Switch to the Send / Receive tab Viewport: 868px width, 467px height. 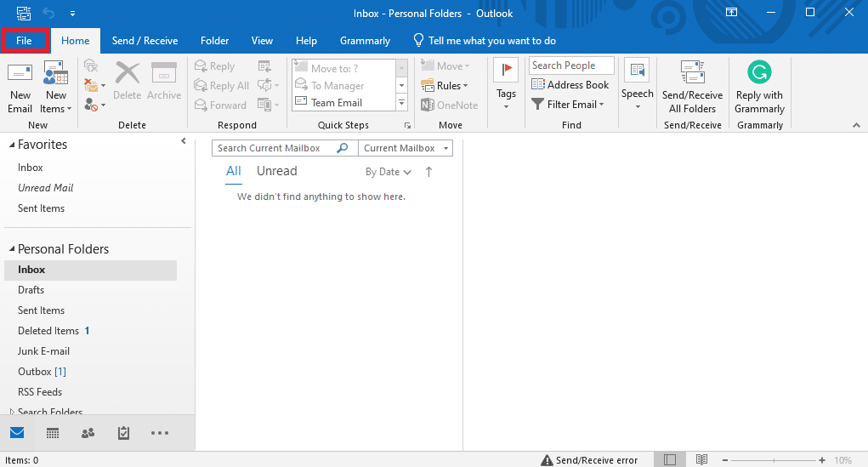pyautogui.click(x=145, y=41)
